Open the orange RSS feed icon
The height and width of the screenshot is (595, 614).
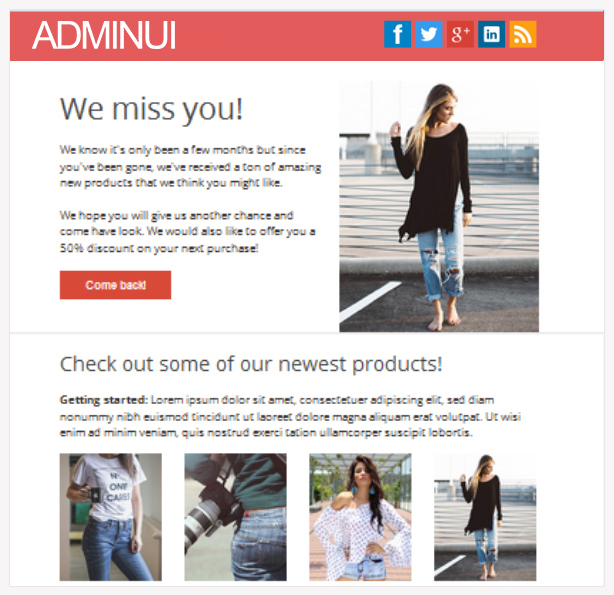click(523, 34)
